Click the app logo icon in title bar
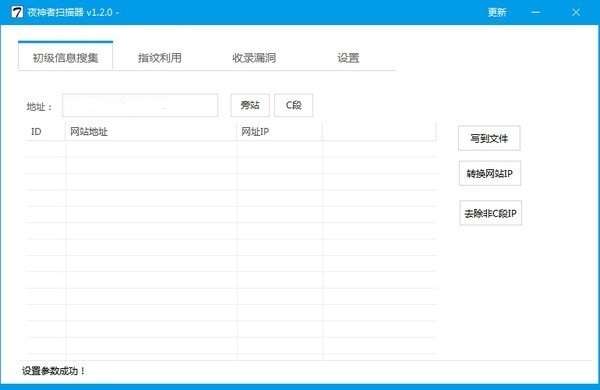 click(x=17, y=12)
